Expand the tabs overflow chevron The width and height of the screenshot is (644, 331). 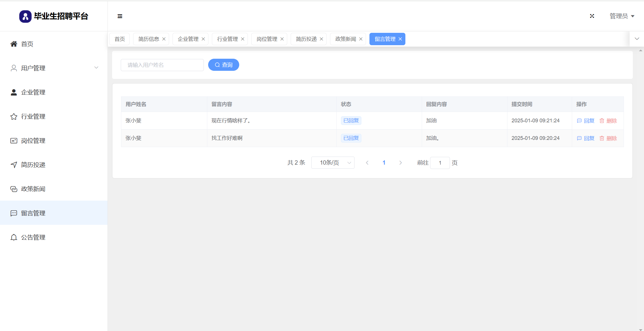click(637, 39)
